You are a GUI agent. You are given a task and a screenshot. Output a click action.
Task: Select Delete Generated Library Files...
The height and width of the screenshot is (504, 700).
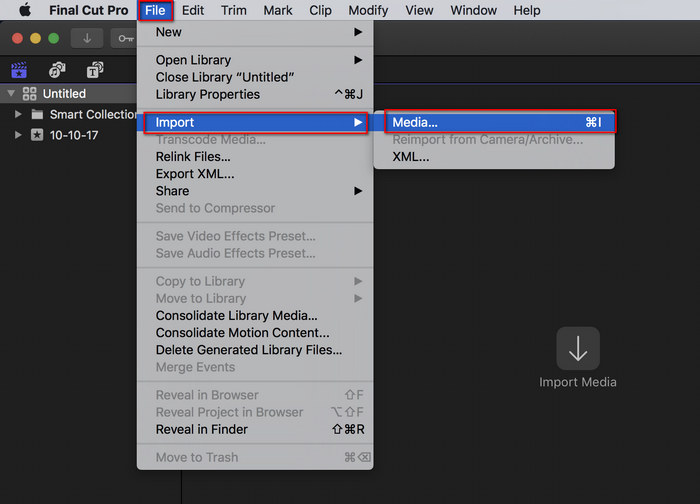[255, 350]
